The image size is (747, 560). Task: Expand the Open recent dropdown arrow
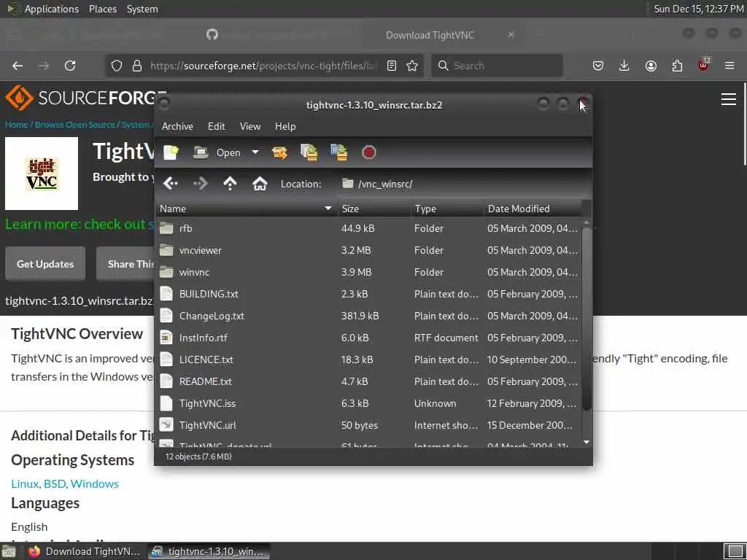[255, 152]
